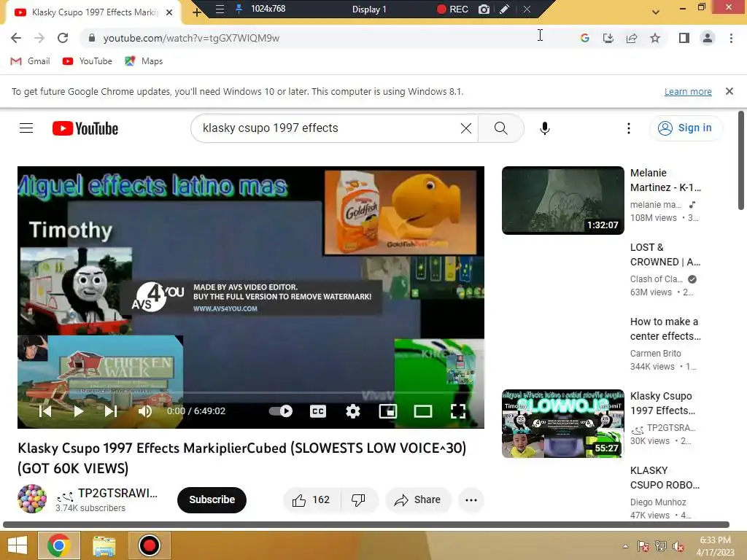Go to YouTube home via logo

[x=85, y=128]
